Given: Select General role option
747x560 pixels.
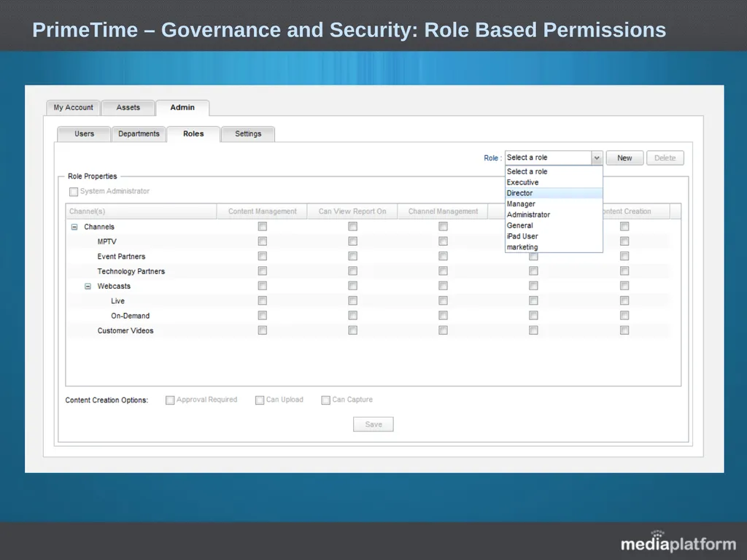Looking at the screenshot, I should click(x=554, y=225).
